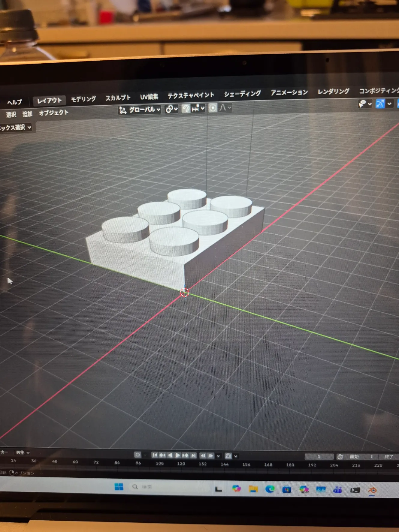
Task: Click the current frame number field
Action: [x=319, y=457]
